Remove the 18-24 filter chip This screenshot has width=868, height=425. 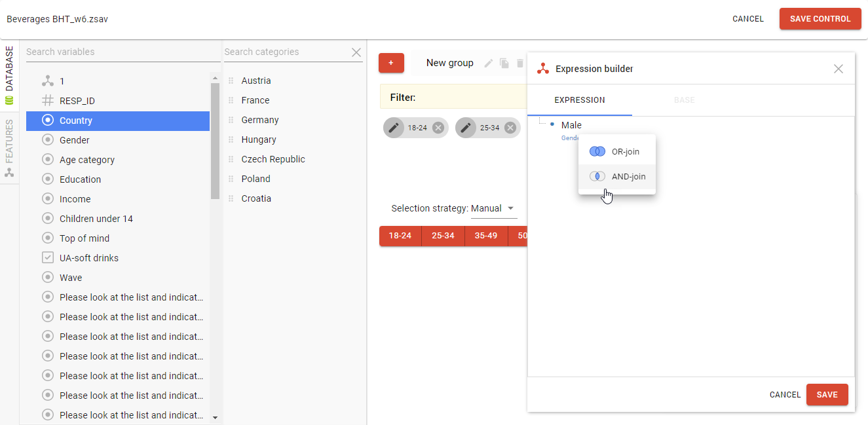438,128
